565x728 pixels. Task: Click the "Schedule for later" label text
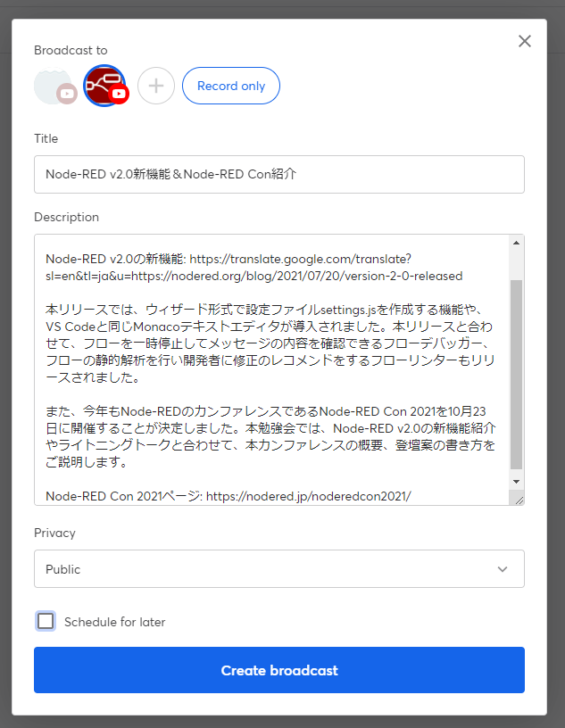pyautogui.click(x=114, y=622)
